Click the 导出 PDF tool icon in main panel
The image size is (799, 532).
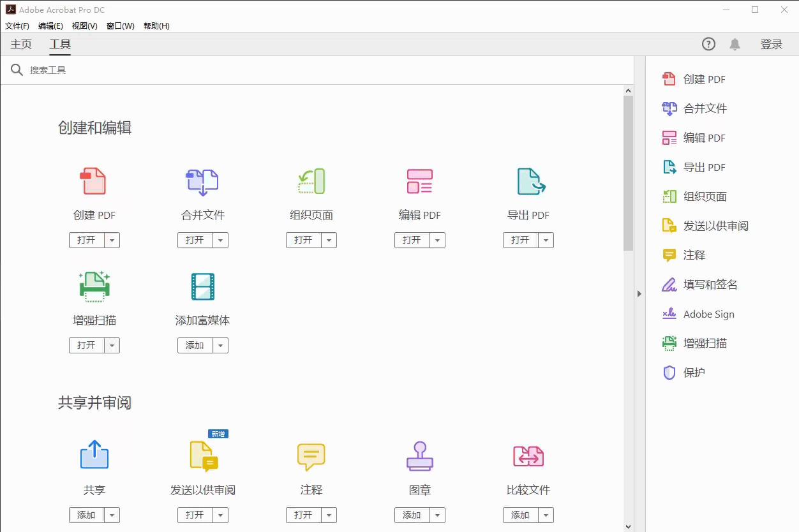pos(530,182)
